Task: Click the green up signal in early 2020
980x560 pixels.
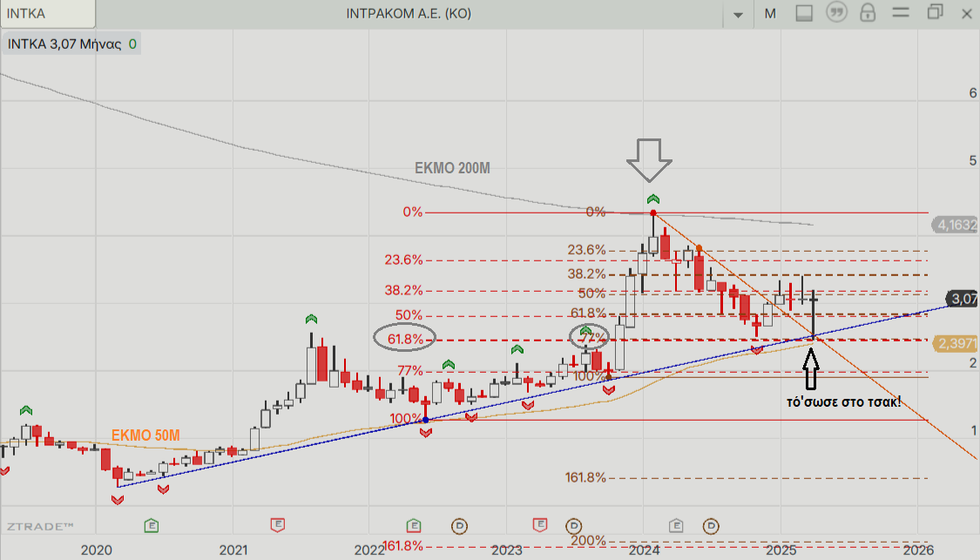Action: tap(25, 410)
